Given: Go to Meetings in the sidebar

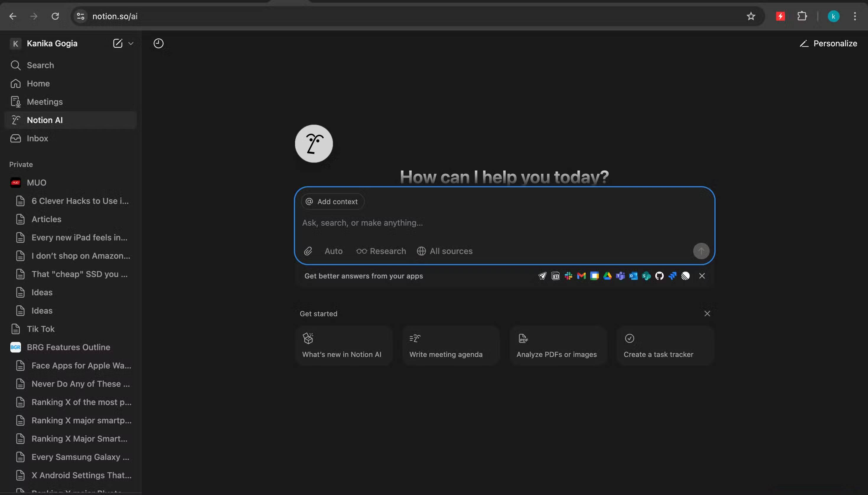Looking at the screenshot, I should click(45, 102).
